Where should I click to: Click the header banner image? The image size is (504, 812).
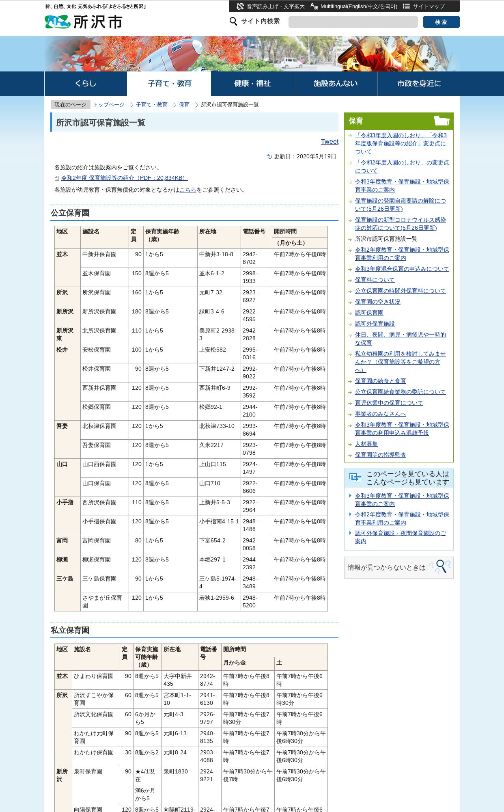click(252, 54)
